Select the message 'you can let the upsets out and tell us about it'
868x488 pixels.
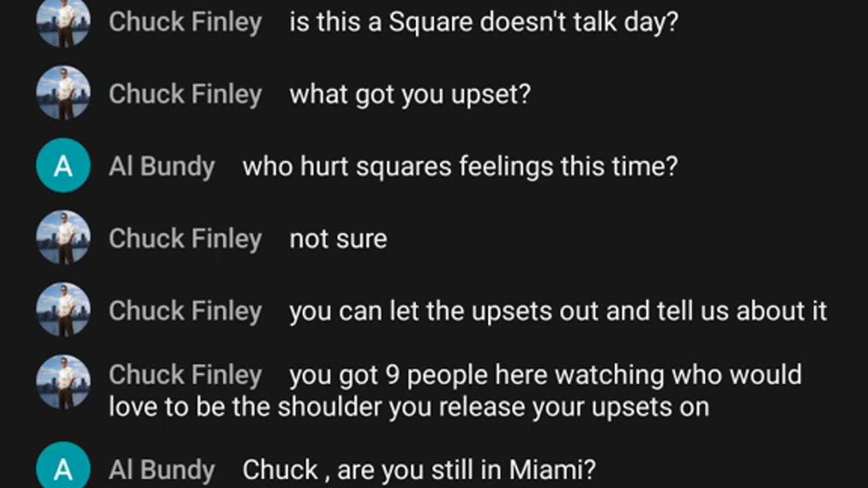coord(558,311)
